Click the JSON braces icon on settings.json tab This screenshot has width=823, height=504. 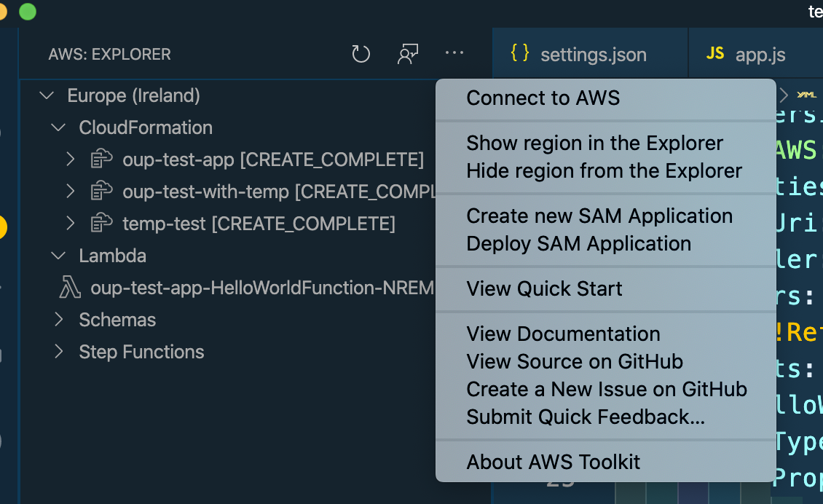(x=520, y=54)
